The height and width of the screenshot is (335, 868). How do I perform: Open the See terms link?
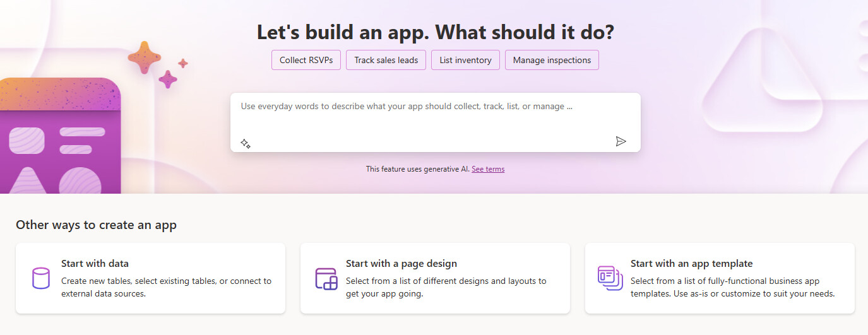[488, 169]
